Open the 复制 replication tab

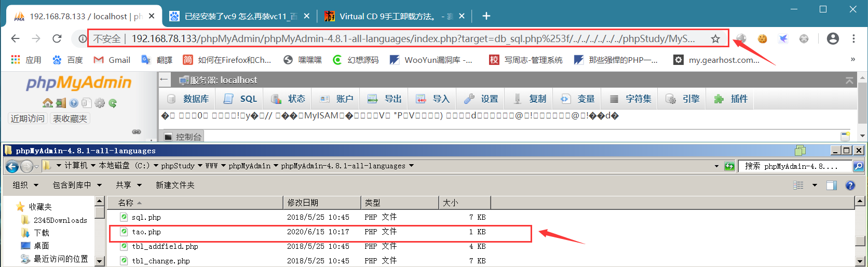530,99
